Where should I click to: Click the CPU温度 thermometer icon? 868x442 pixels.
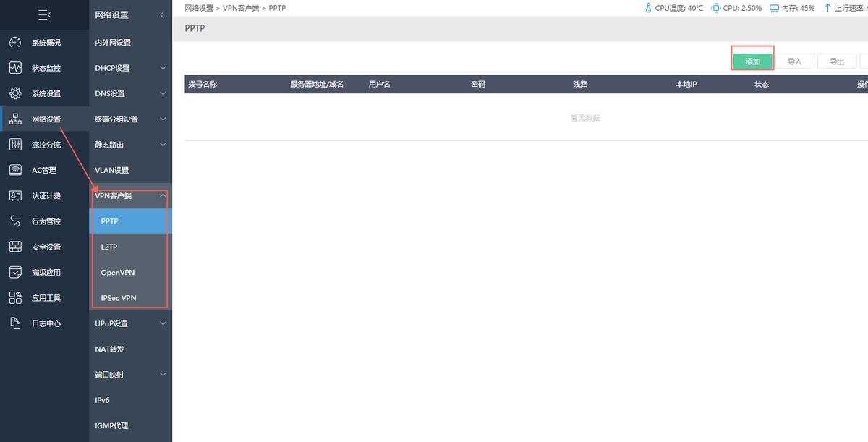click(648, 8)
